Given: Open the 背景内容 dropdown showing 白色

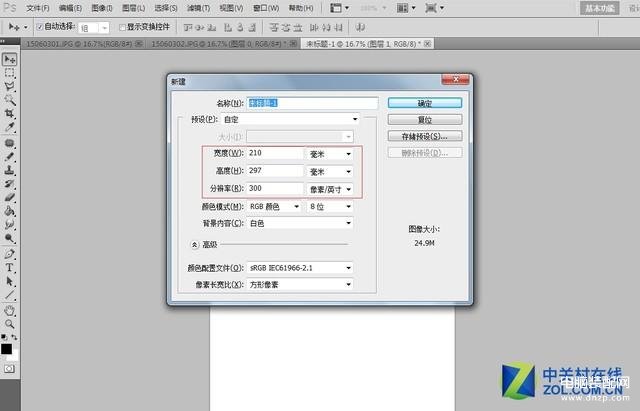Looking at the screenshot, I should (x=300, y=223).
